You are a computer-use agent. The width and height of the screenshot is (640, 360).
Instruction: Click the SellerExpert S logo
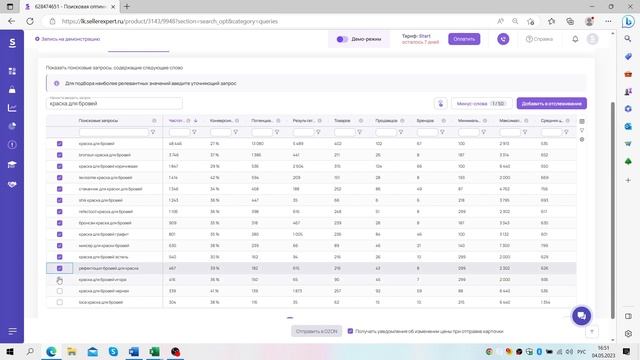pos(12,43)
